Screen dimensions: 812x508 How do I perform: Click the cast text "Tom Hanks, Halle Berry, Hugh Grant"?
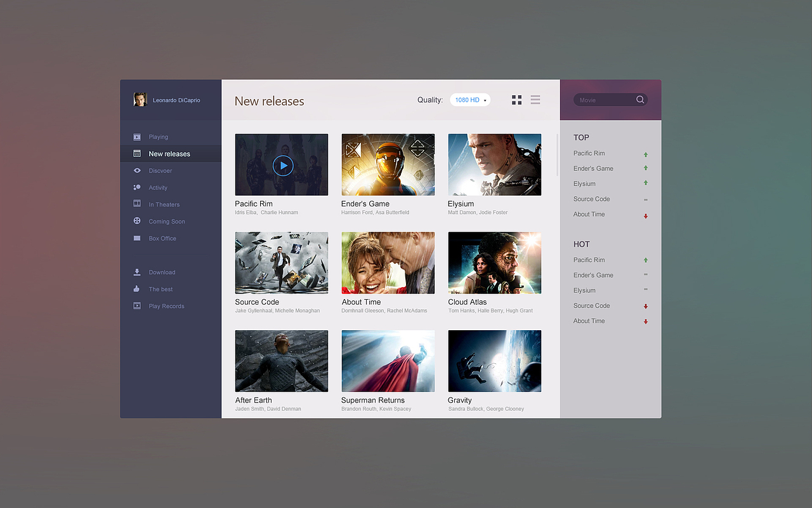pyautogui.click(x=490, y=311)
